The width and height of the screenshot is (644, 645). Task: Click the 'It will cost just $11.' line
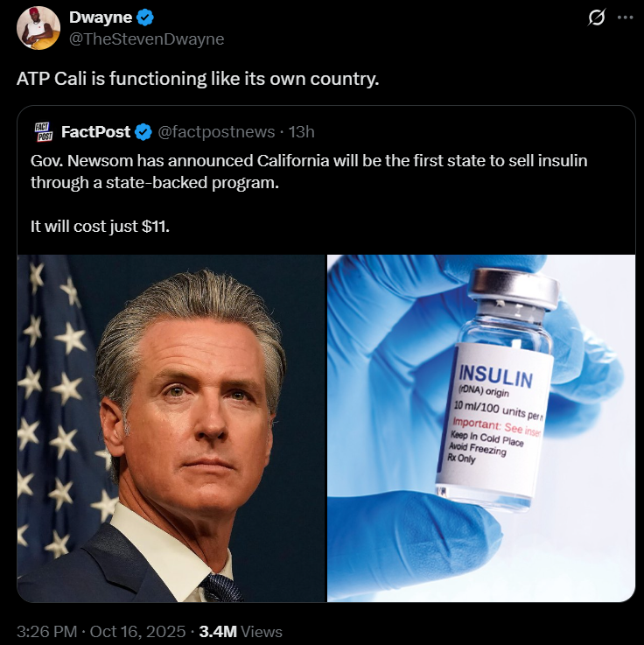[x=100, y=227]
